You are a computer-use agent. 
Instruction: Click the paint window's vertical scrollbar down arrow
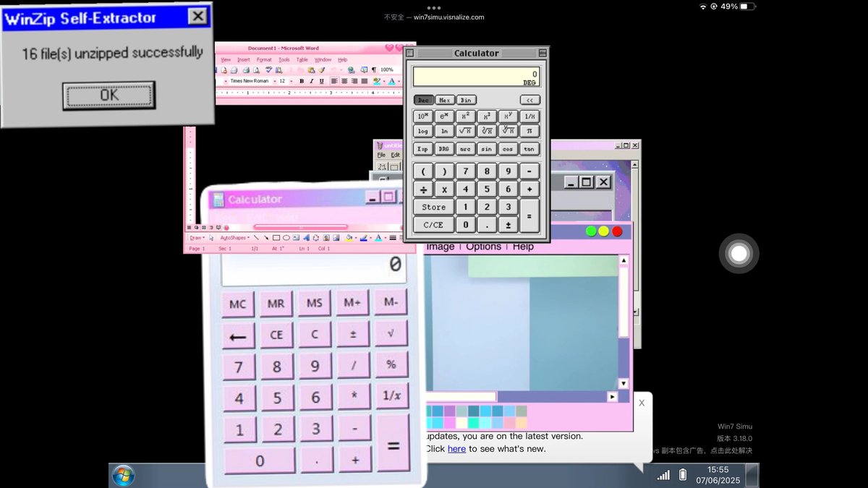pyautogui.click(x=624, y=383)
